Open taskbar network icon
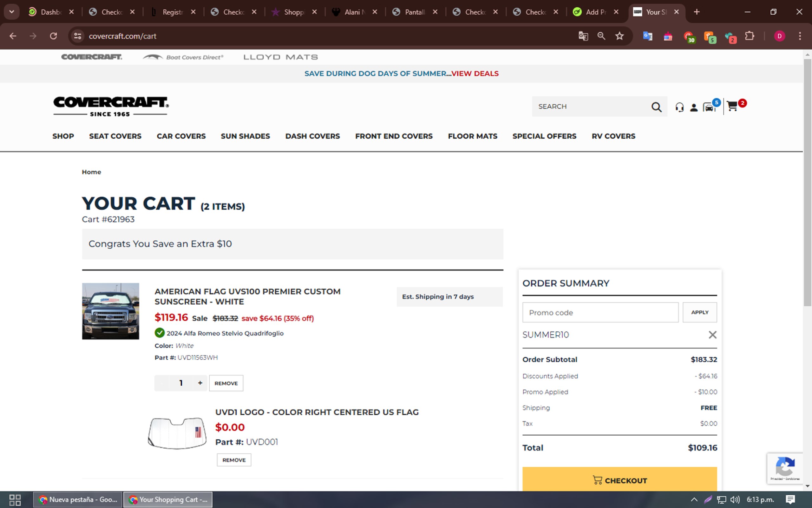 click(x=721, y=500)
